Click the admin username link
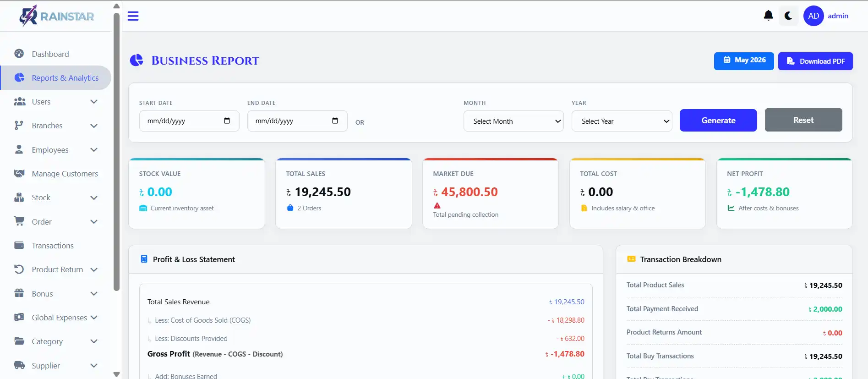The height and width of the screenshot is (379, 868). coord(838,16)
